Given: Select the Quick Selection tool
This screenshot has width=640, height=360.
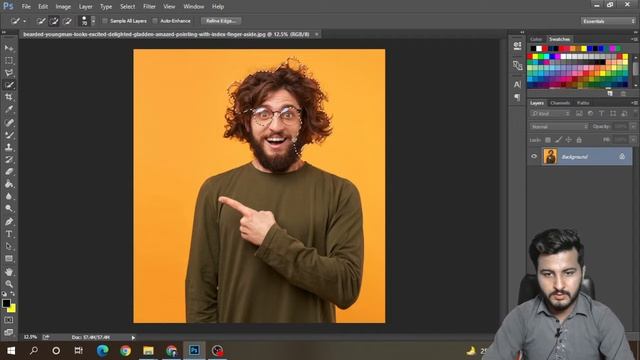Looking at the screenshot, I should click(9, 85).
